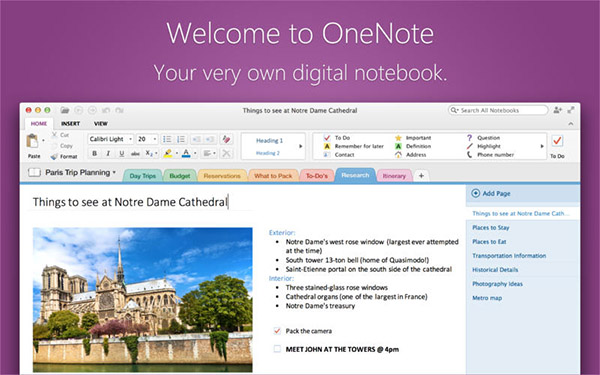This screenshot has width=600, height=375.
Task: Click the Format painter brush icon
Action: coord(54,156)
